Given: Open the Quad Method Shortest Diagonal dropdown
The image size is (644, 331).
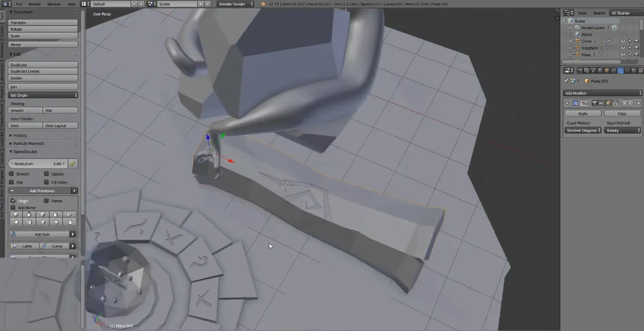Looking at the screenshot, I should pos(583,130).
